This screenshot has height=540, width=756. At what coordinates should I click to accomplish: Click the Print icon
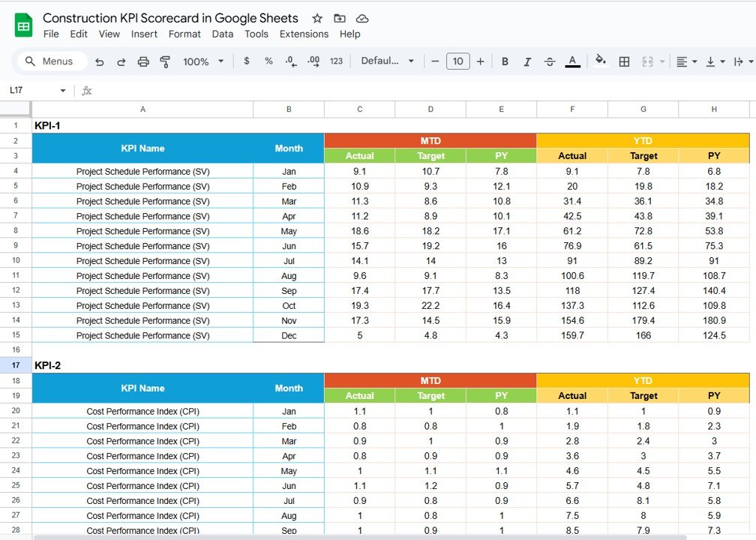click(x=143, y=61)
